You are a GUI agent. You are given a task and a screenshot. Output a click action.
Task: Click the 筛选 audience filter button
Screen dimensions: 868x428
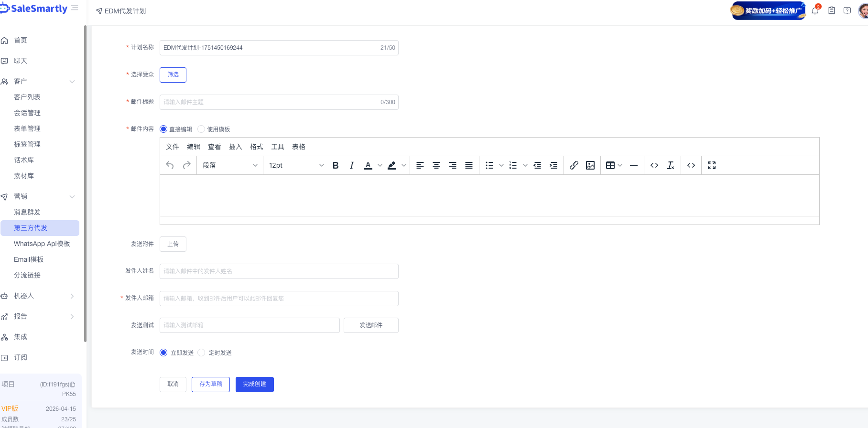[173, 75]
